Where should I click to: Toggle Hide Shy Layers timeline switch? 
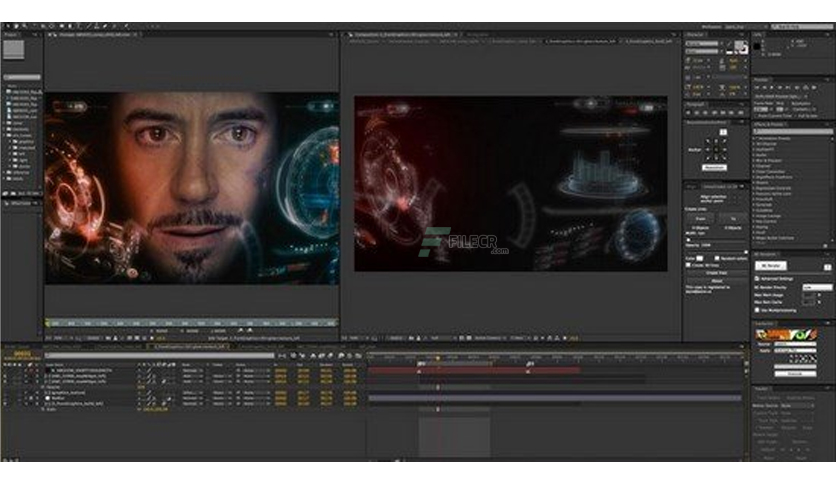(313, 356)
